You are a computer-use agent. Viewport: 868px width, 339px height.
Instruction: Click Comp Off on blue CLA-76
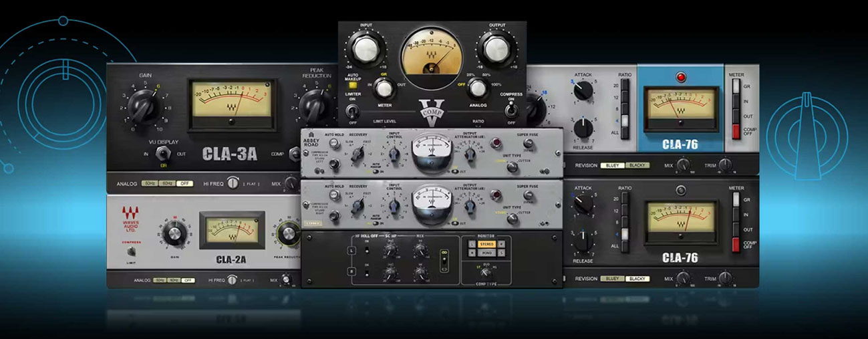pyautogui.click(x=736, y=131)
